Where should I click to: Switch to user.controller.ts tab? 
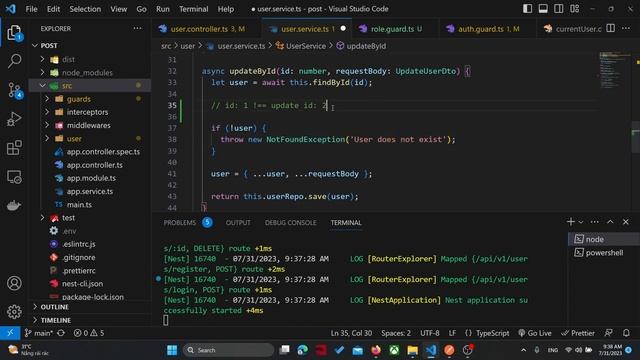coord(207,29)
